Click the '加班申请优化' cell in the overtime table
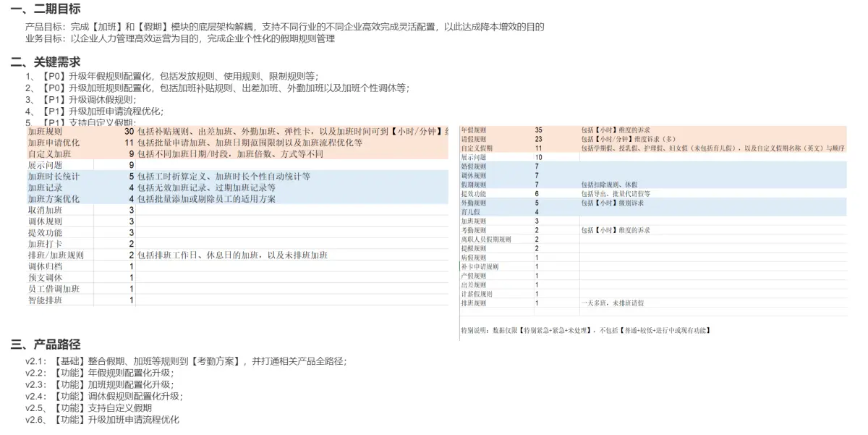 tap(54, 143)
